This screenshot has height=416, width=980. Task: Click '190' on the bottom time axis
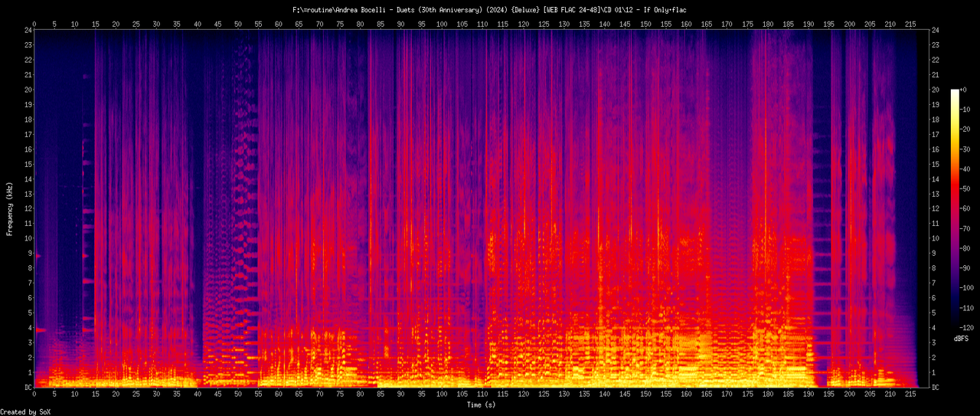point(808,395)
